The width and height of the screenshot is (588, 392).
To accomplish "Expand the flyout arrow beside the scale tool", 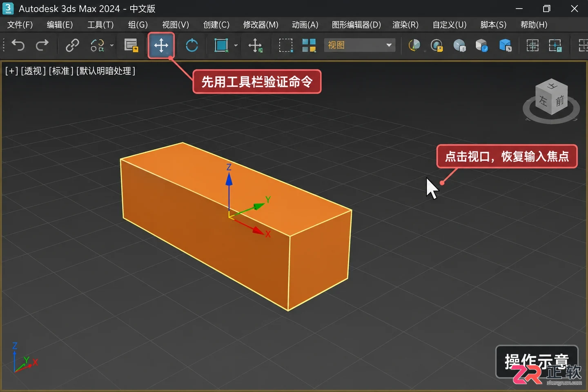I will point(236,45).
